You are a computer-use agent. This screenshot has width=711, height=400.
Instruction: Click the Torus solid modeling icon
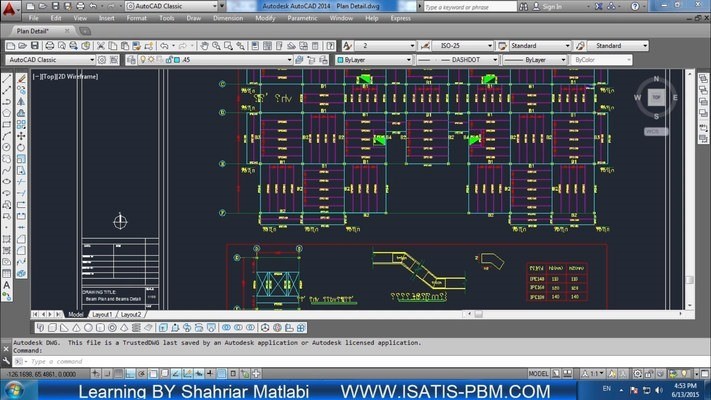112,327
